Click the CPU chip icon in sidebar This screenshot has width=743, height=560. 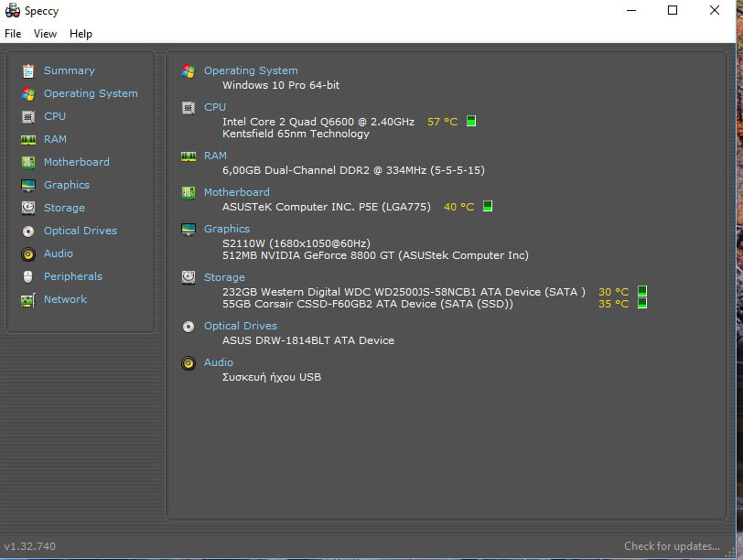[28, 116]
